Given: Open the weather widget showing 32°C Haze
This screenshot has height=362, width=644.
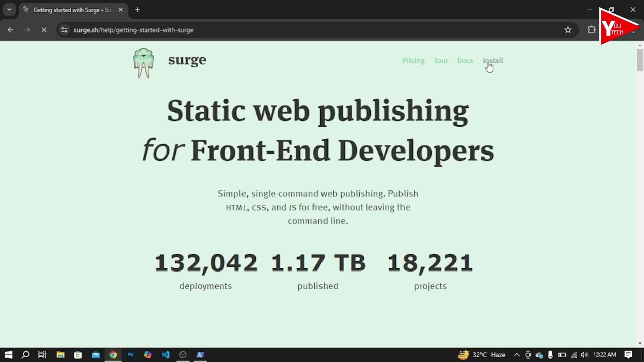Looking at the screenshot, I should pos(481,355).
